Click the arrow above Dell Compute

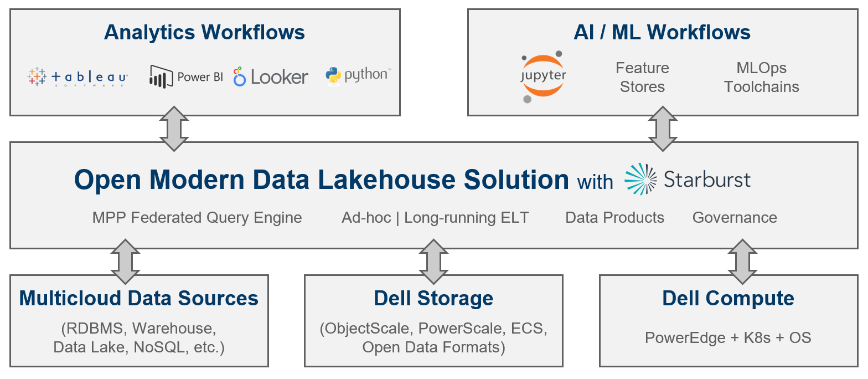pos(742,262)
